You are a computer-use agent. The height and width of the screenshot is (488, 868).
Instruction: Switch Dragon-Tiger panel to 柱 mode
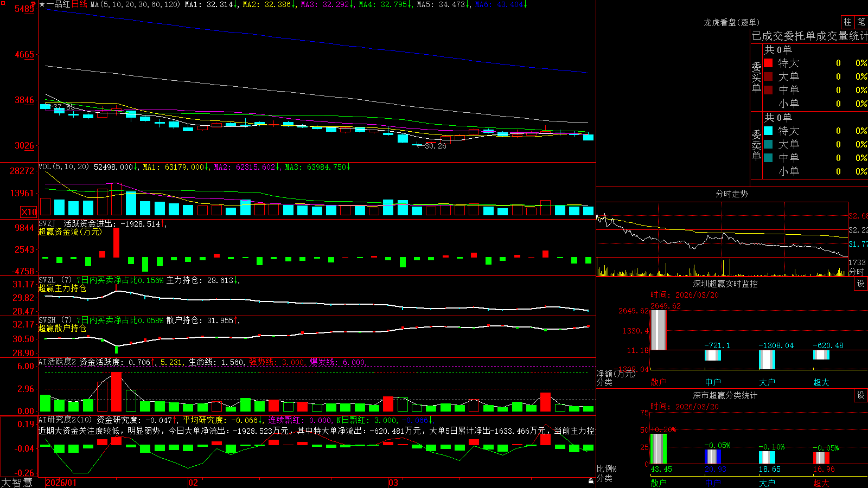pyautogui.click(x=847, y=22)
